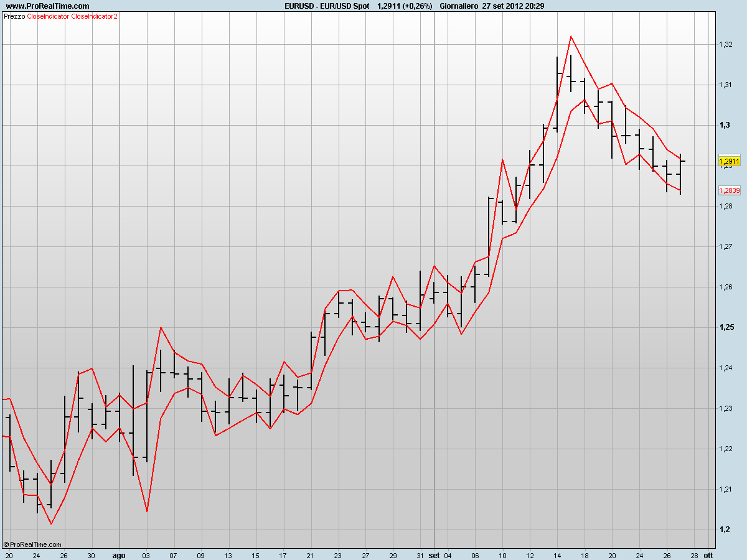Select the 'set' month marker on time axis
Viewport: 747px width, 560px height.
(435, 554)
